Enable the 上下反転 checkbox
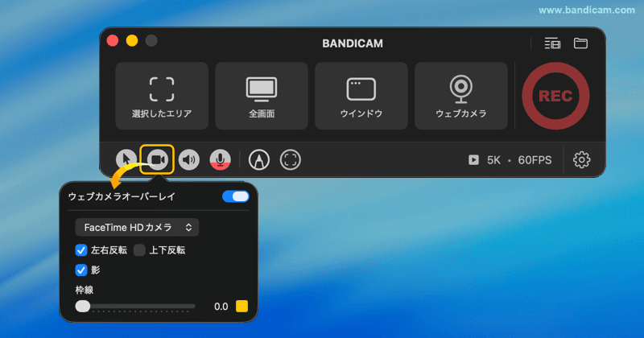 140,250
